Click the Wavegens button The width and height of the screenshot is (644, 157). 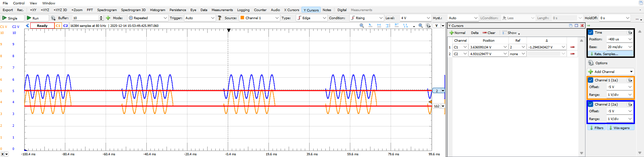[620, 128]
